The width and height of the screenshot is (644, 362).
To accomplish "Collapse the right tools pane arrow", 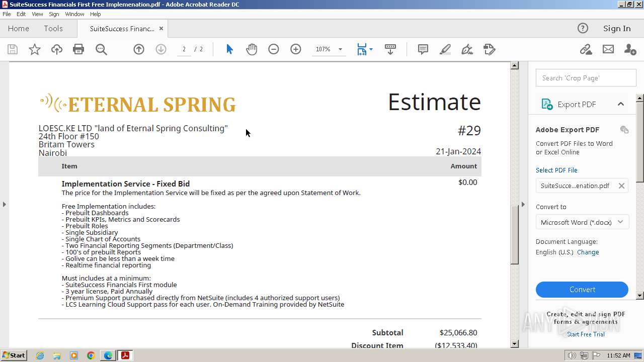I will tap(523, 204).
